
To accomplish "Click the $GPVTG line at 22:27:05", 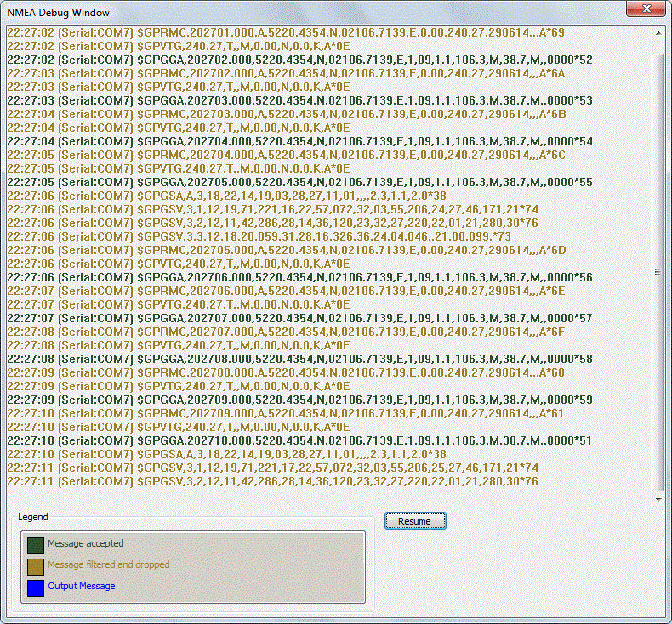I will [179, 168].
